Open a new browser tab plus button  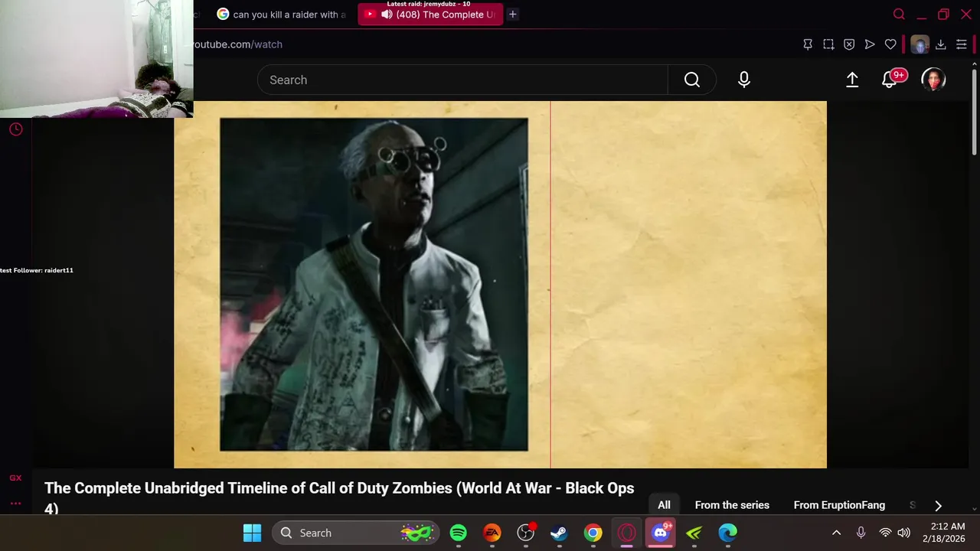[513, 14]
